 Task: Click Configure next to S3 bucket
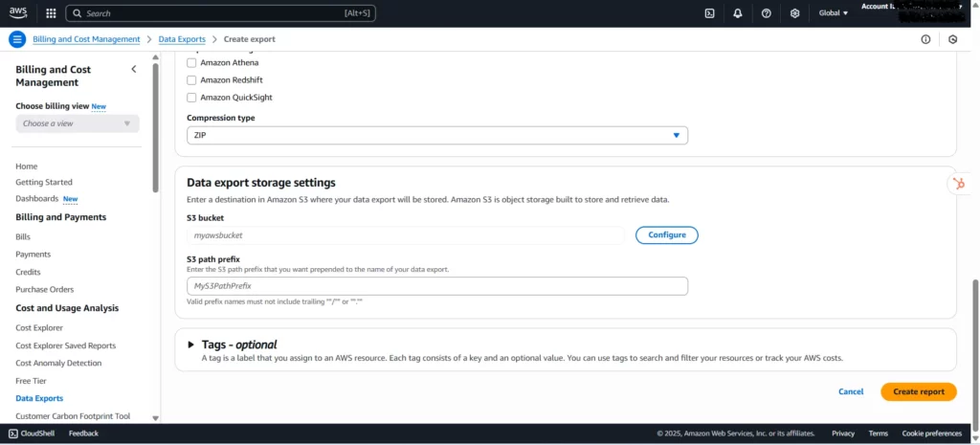coord(666,234)
